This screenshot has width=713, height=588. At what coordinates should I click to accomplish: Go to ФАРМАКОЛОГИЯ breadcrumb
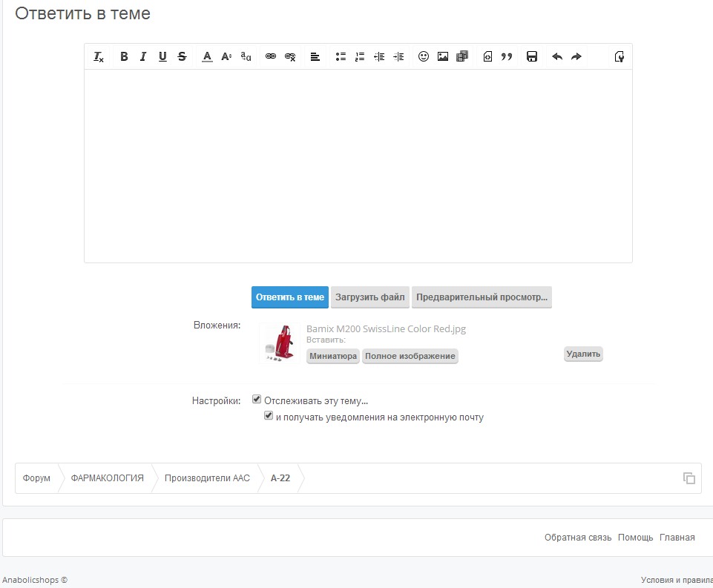coord(107,478)
